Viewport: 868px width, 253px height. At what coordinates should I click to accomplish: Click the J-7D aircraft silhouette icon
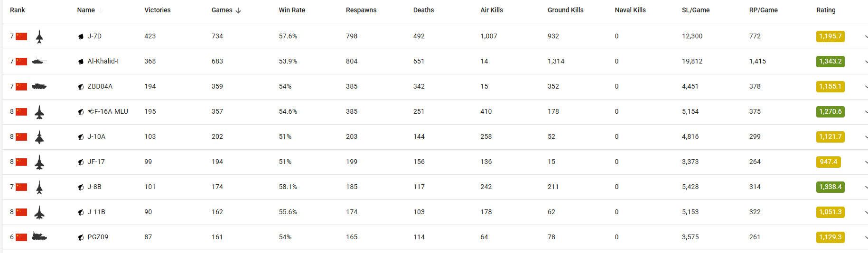coord(39,37)
